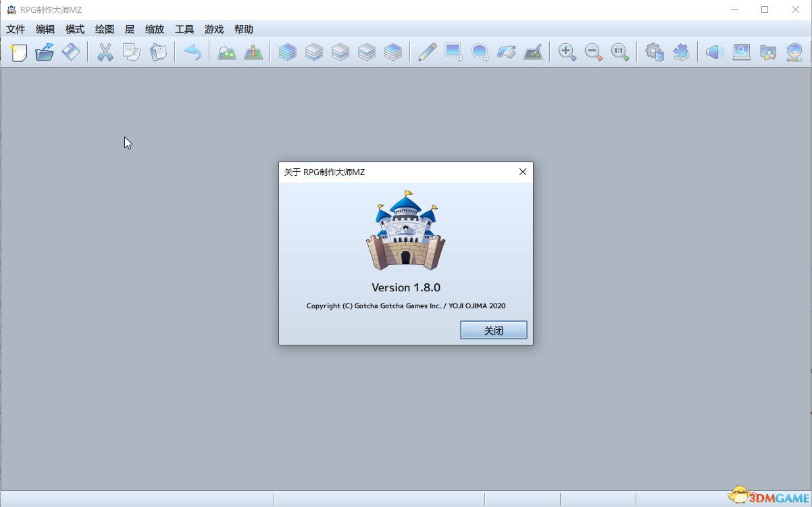812x507 pixels.
Task: Select the Pencil drawing tool
Action: click(x=427, y=52)
